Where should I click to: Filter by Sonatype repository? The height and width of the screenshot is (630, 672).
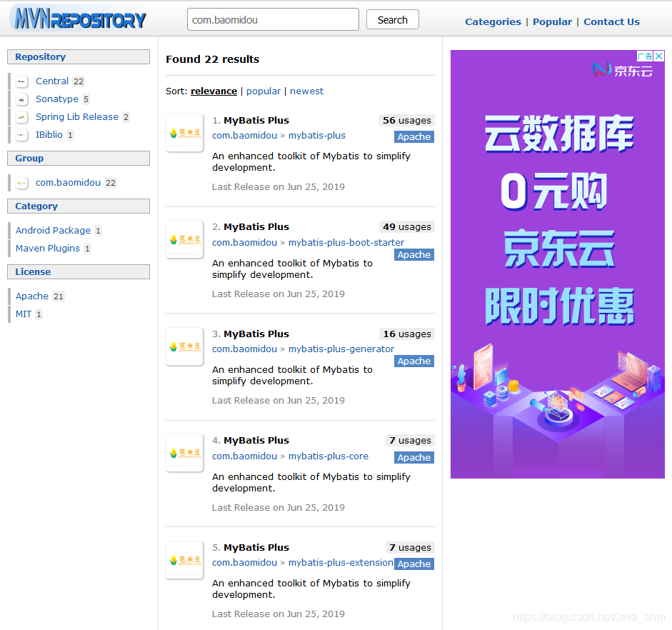tap(57, 99)
